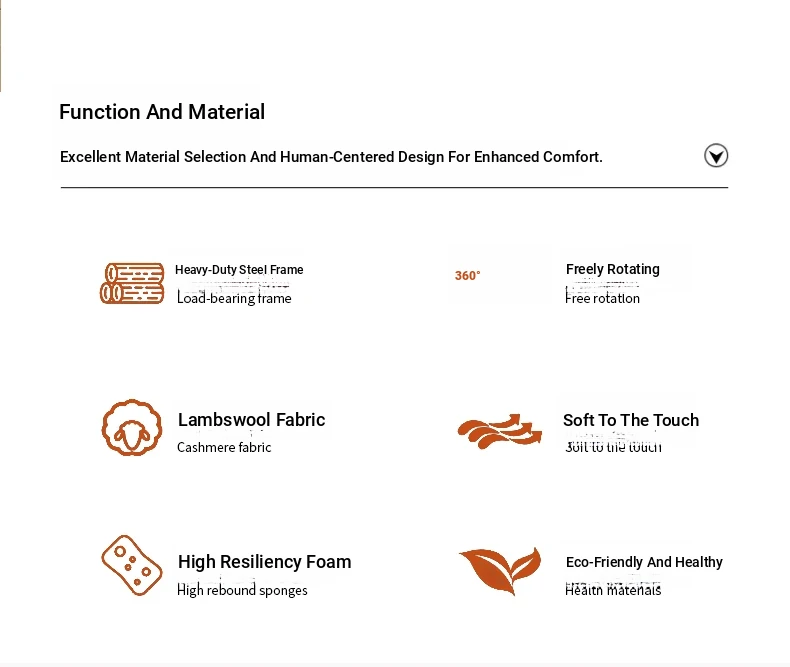Click the Health materials caption
790x667 pixels.
pyautogui.click(x=613, y=590)
